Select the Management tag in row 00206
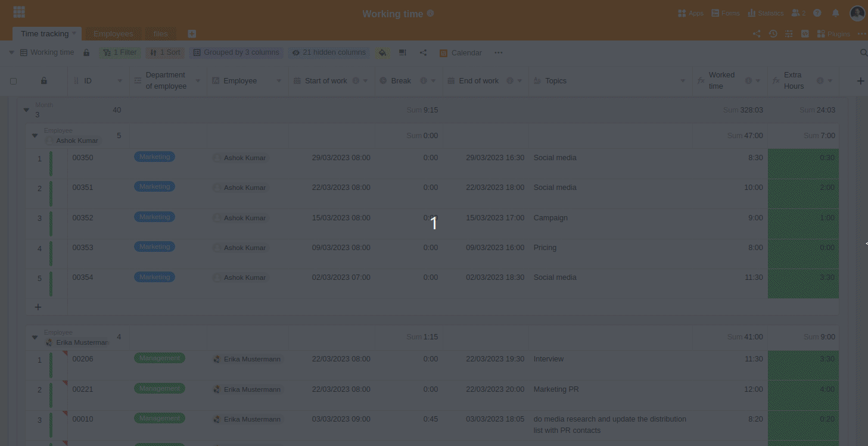Viewport: 868px width, 446px height. coord(160,358)
